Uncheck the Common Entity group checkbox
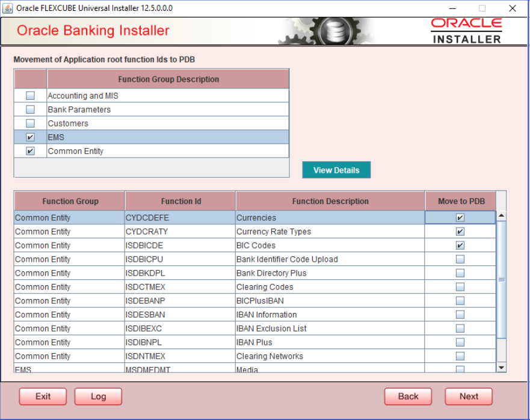This screenshot has height=420, width=530. pos(31,151)
